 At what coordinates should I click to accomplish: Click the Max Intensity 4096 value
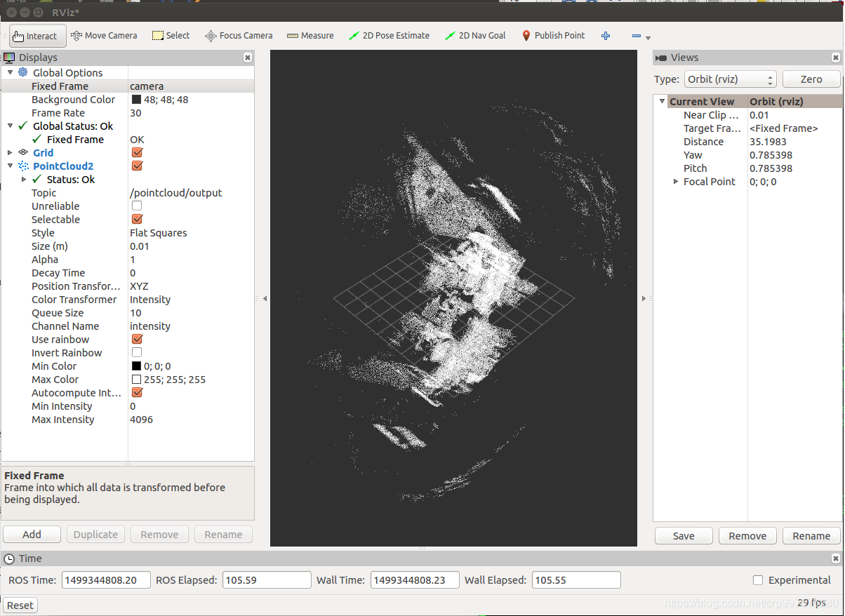pyautogui.click(x=141, y=419)
